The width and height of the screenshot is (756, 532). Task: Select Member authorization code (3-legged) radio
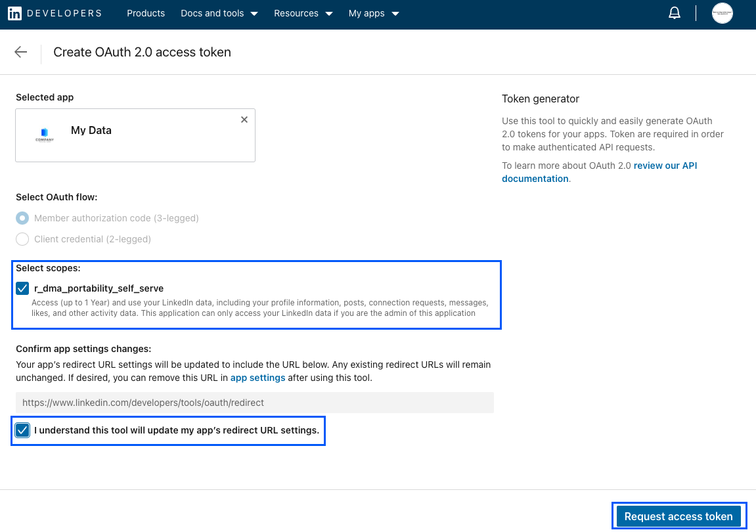click(x=22, y=218)
